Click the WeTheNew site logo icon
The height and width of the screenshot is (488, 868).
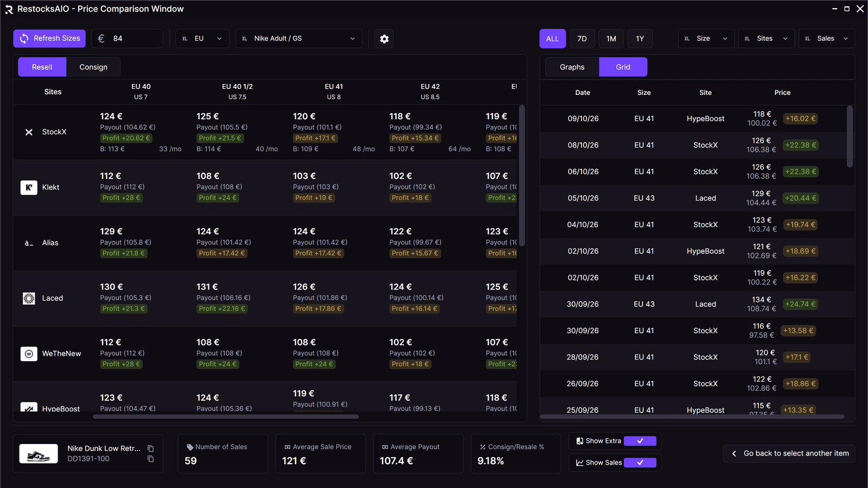[29, 354]
